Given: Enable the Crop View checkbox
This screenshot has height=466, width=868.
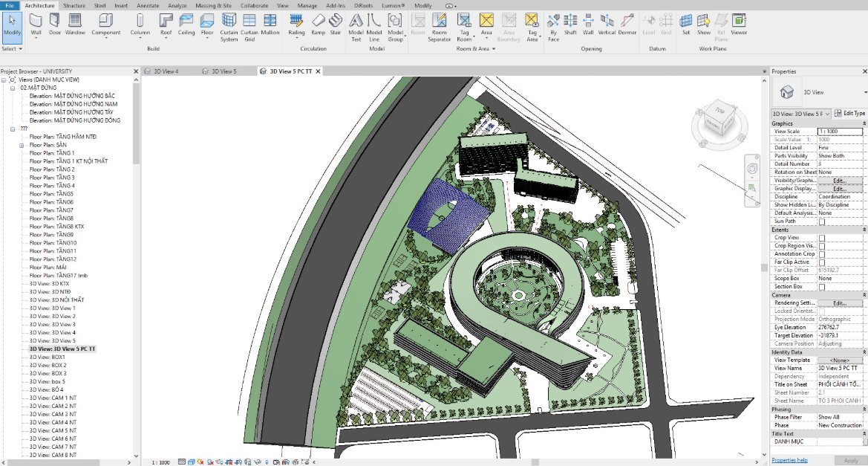Looking at the screenshot, I should click(x=822, y=238).
